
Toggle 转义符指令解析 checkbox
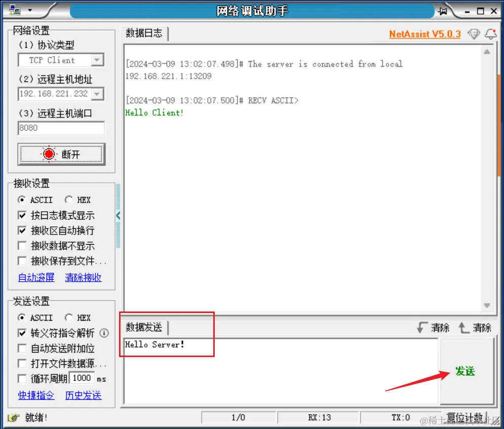pos(22,333)
